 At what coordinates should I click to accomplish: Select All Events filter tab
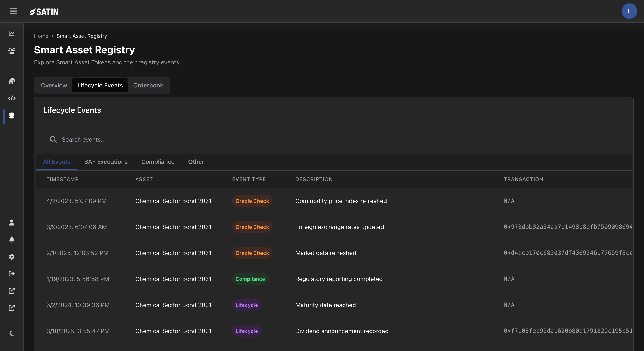[x=57, y=162]
